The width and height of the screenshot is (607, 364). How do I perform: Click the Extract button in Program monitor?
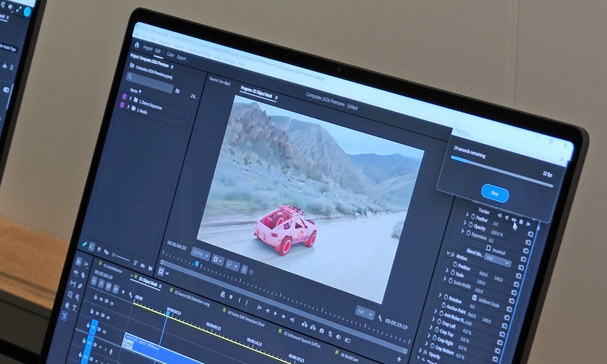[x=313, y=327]
